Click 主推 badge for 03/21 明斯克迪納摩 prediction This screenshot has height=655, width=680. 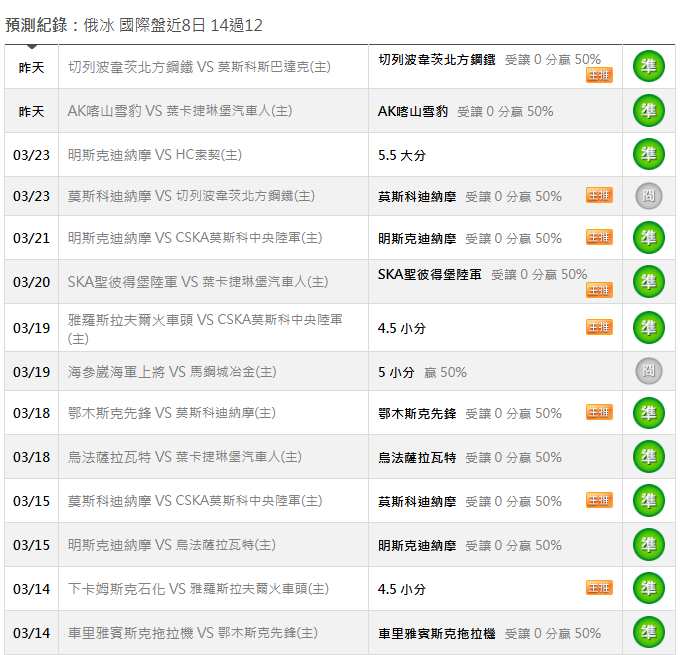pos(599,237)
